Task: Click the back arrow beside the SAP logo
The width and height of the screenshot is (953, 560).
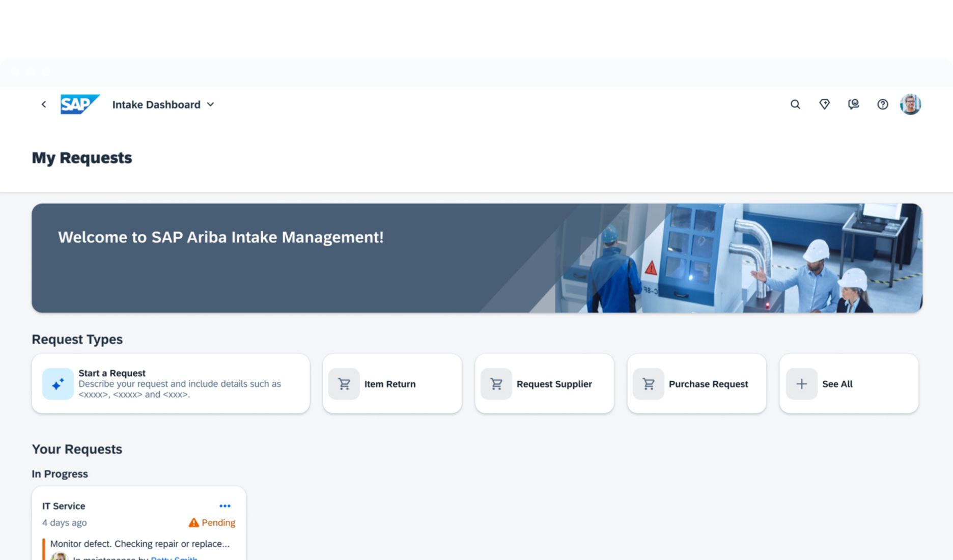Action: point(44,104)
